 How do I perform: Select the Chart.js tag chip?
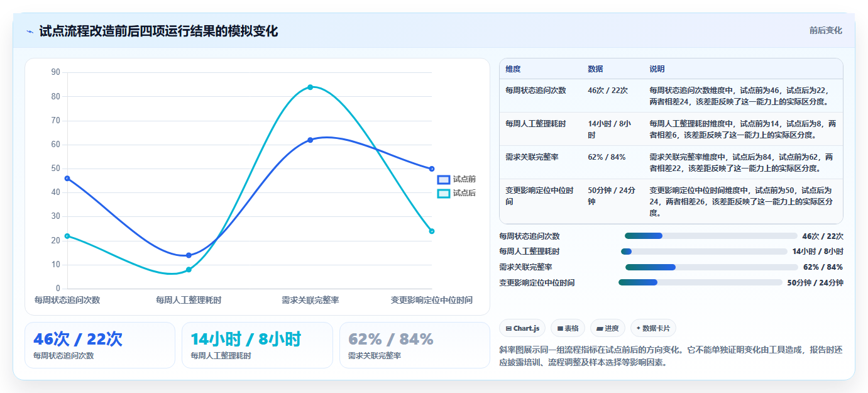(522, 328)
